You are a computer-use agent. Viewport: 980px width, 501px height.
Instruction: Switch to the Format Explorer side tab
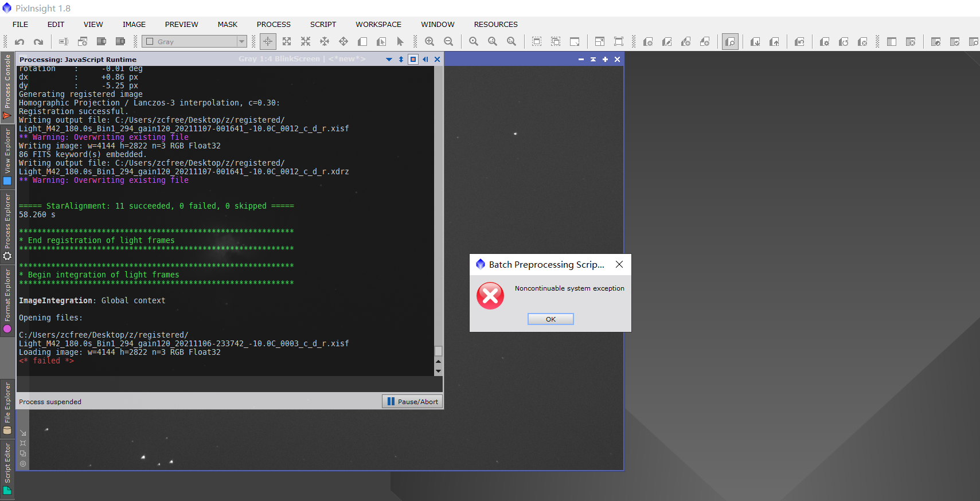[7, 300]
